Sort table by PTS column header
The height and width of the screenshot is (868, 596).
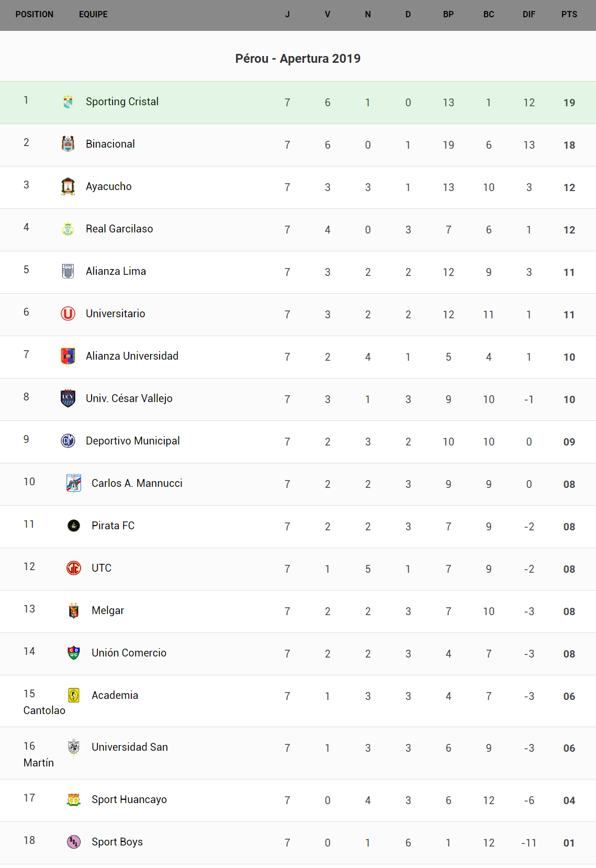[x=569, y=15]
